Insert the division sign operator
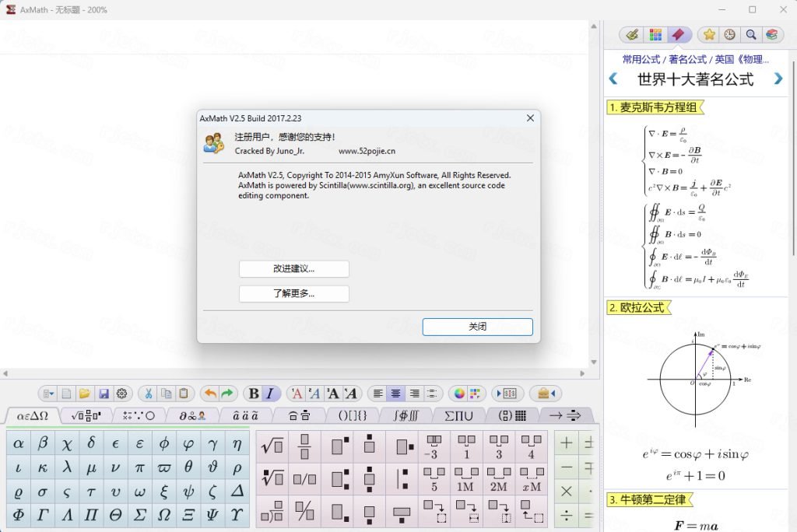 (567, 516)
